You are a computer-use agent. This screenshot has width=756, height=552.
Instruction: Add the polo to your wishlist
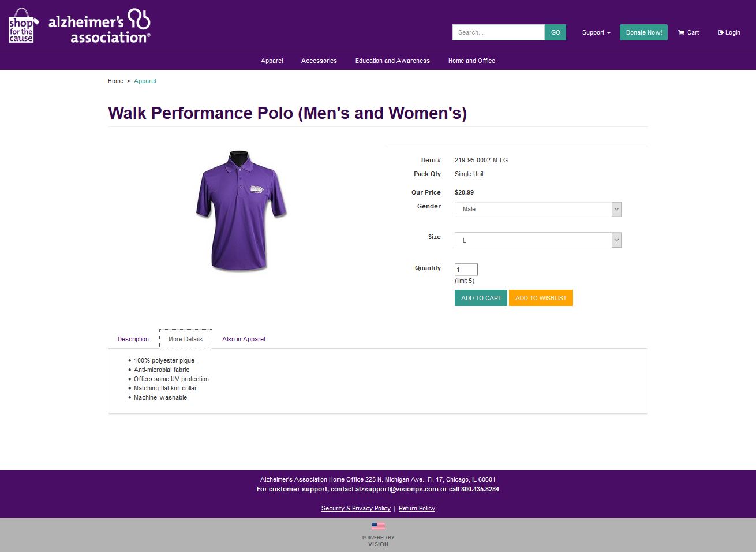(x=541, y=297)
